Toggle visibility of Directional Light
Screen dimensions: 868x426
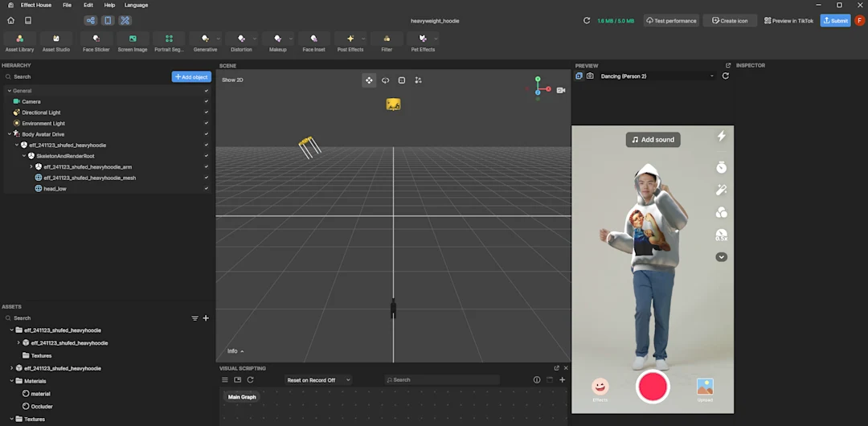pos(207,113)
